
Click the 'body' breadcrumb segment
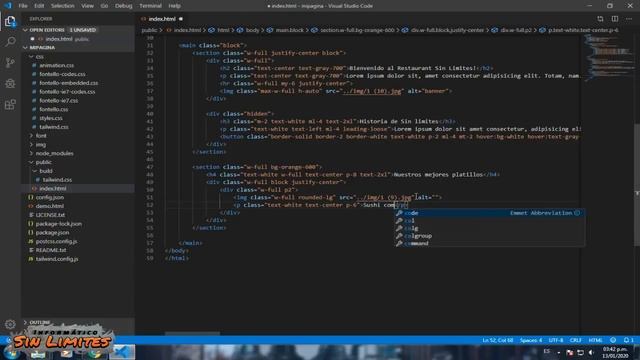pyautogui.click(x=252, y=30)
